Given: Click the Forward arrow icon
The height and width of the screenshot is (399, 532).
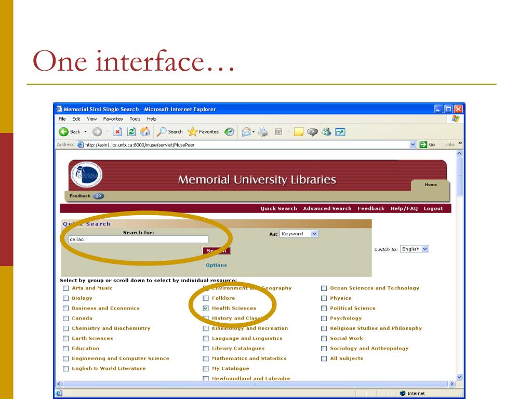Looking at the screenshot, I should (97, 131).
